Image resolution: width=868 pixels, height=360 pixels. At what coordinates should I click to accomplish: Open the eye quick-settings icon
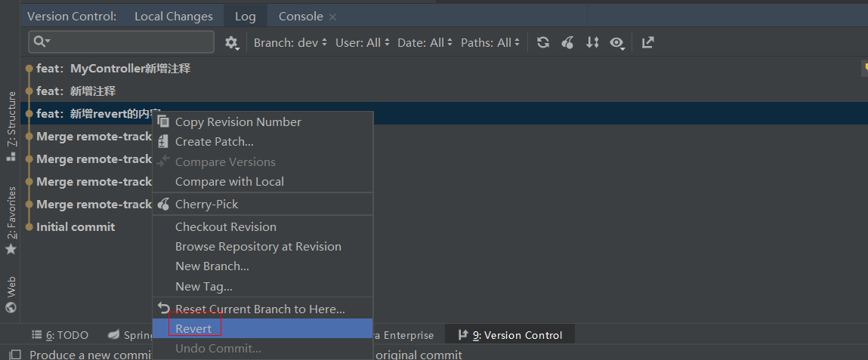pyautogui.click(x=618, y=43)
